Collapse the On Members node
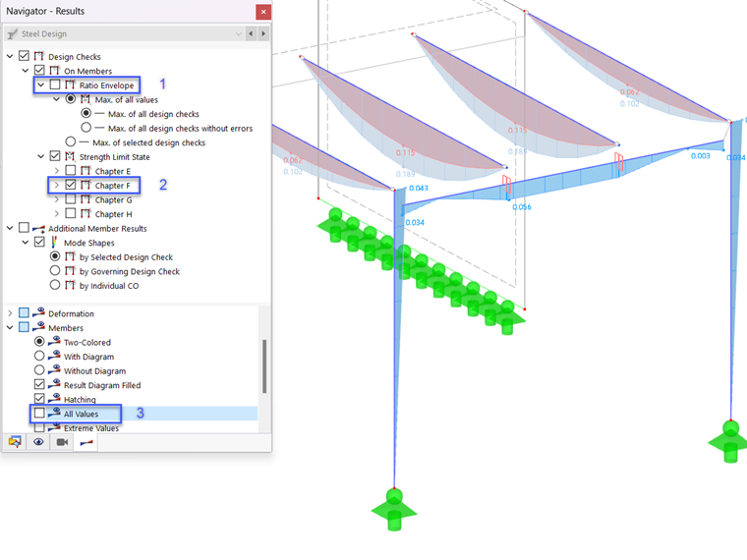The width and height of the screenshot is (747, 560). [26, 71]
